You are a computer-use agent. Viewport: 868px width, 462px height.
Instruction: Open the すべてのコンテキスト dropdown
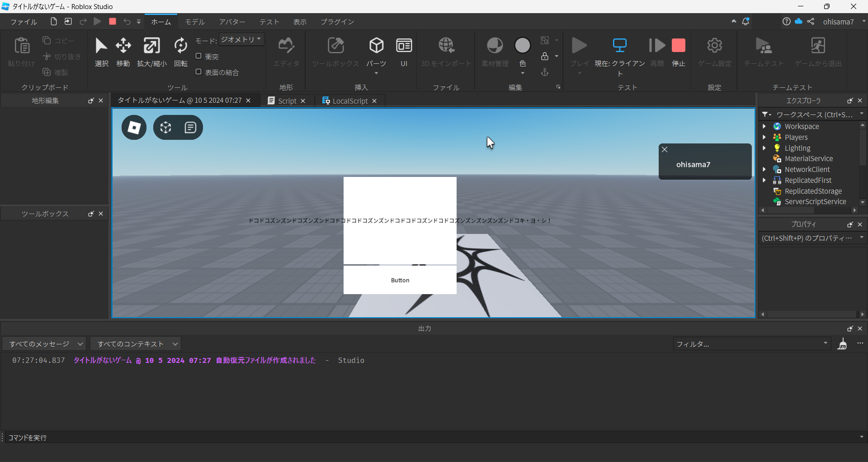click(136, 344)
